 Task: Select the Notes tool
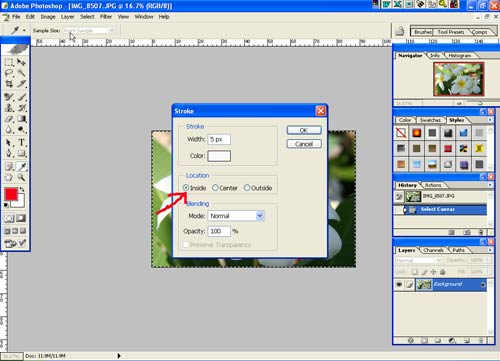click(x=9, y=166)
